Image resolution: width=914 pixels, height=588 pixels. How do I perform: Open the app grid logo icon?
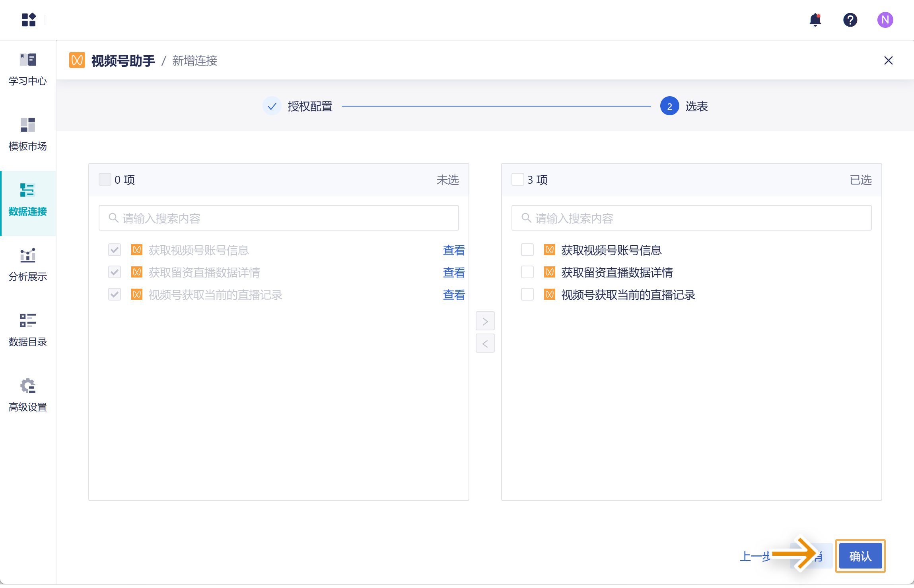pos(29,19)
